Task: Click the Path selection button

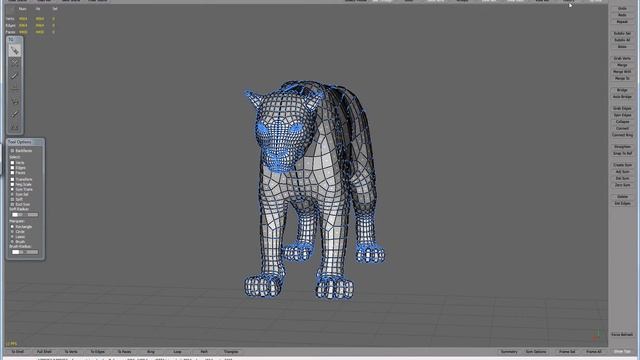Action: point(204,351)
